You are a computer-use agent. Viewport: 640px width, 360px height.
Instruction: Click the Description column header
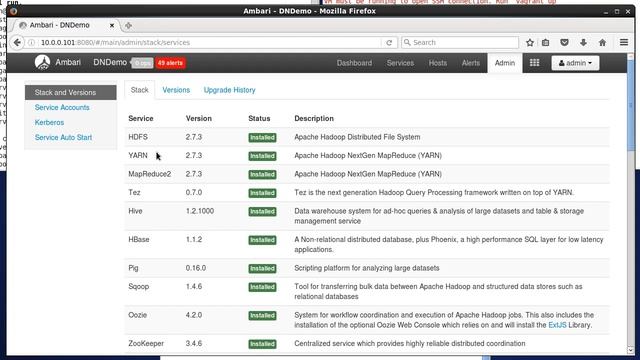pyautogui.click(x=314, y=118)
